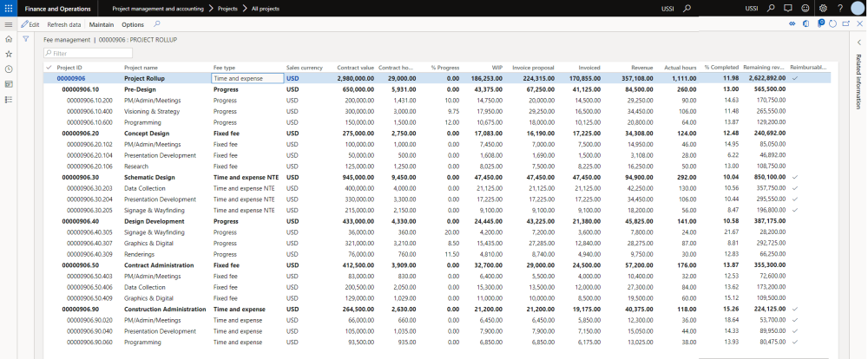The image size is (868, 359).
Task: Open Favorites star icon in sidebar
Action: coord(9,54)
